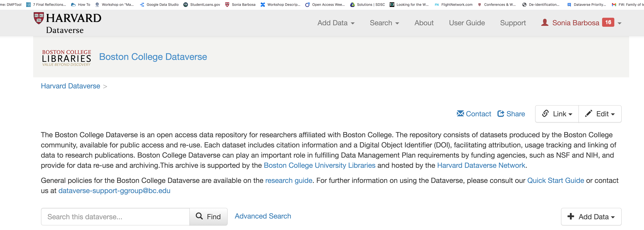
Task: Follow the Harvard Dataverse Network link
Action: [x=481, y=165]
